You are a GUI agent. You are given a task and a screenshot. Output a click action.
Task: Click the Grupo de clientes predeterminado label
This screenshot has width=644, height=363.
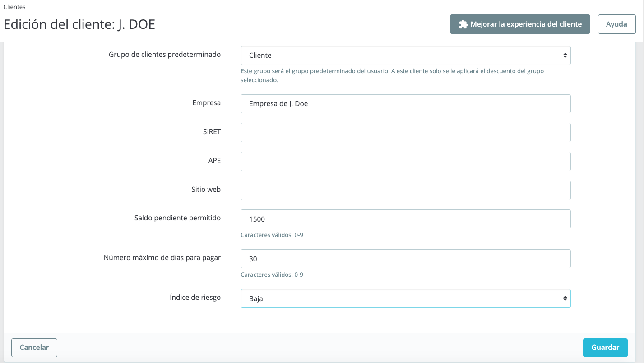[165, 54]
